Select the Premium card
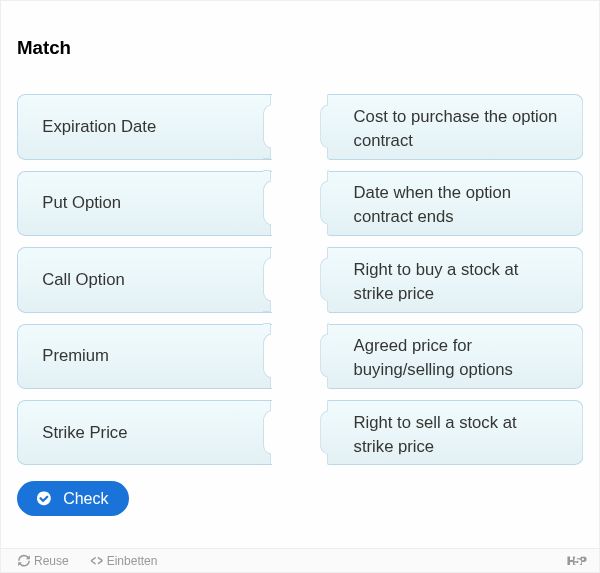Image resolution: width=600 pixels, height=573 pixels. [x=144, y=356]
